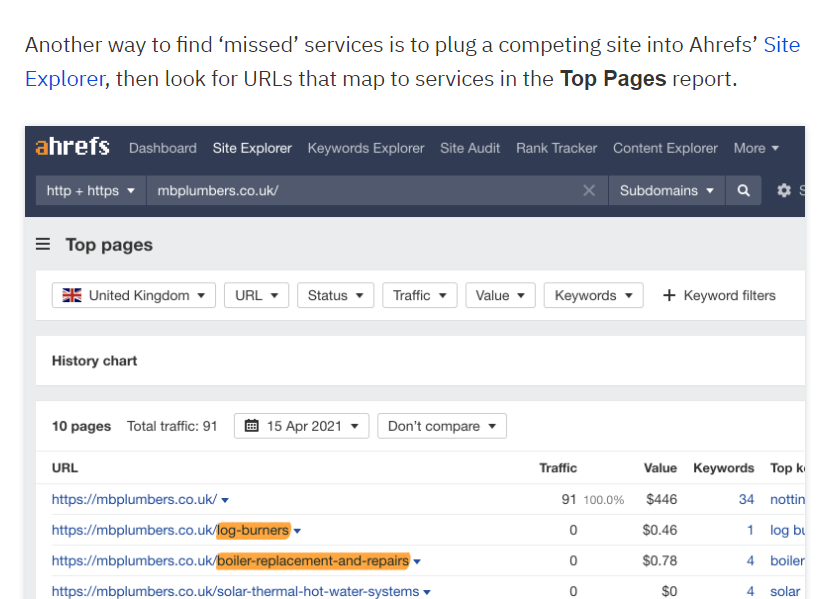Image resolution: width=832 pixels, height=599 pixels.
Task: Open the URL filter dropdown
Action: (x=256, y=295)
